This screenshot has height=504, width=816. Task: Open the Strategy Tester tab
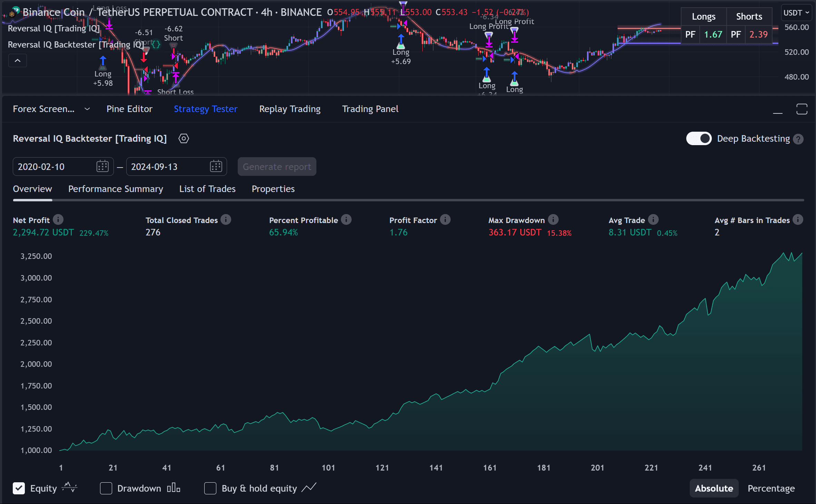coord(206,109)
